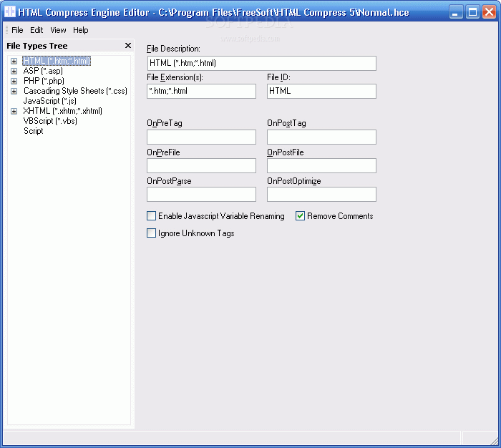Expand the ASP (*.asp) tree node
Image resolution: width=501 pixels, height=448 pixels.
point(14,71)
